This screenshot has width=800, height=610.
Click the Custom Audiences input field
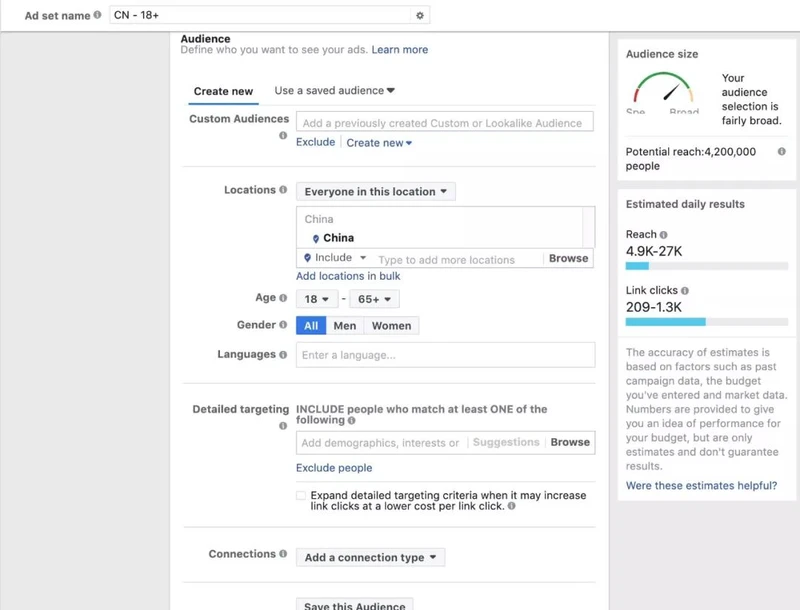[x=444, y=122]
